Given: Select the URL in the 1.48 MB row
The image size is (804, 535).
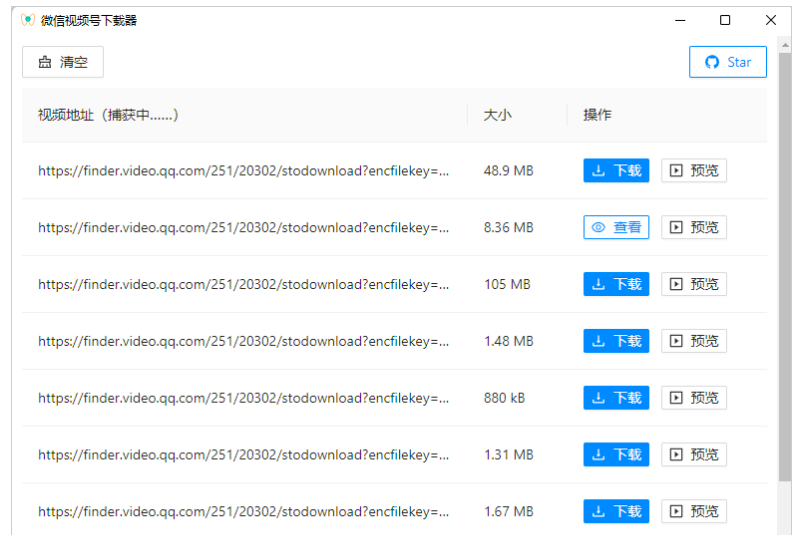Looking at the screenshot, I should (244, 342).
